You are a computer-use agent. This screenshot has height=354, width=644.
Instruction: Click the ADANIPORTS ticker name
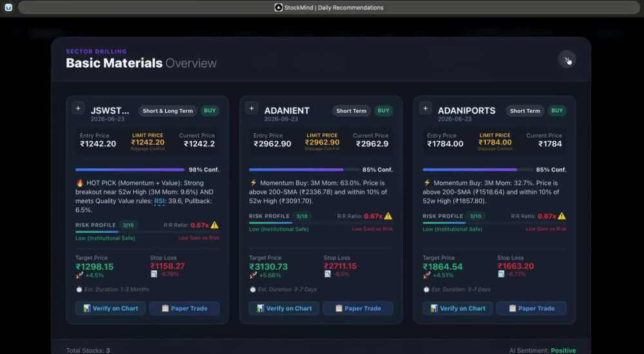pyautogui.click(x=466, y=111)
